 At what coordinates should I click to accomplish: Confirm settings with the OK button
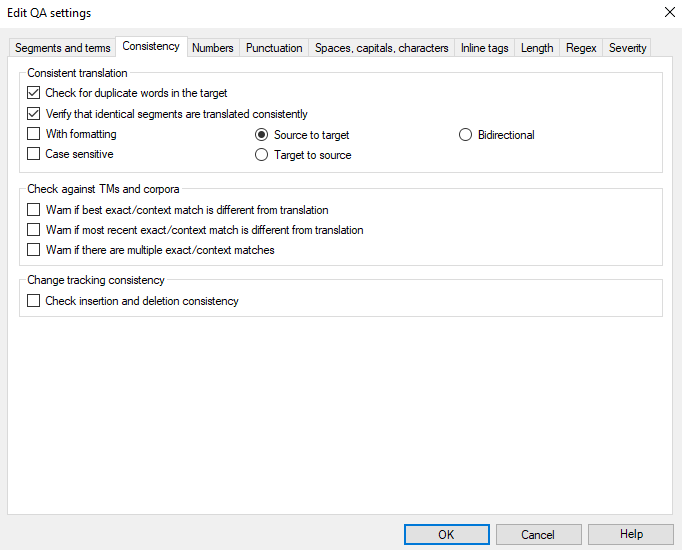click(x=447, y=534)
